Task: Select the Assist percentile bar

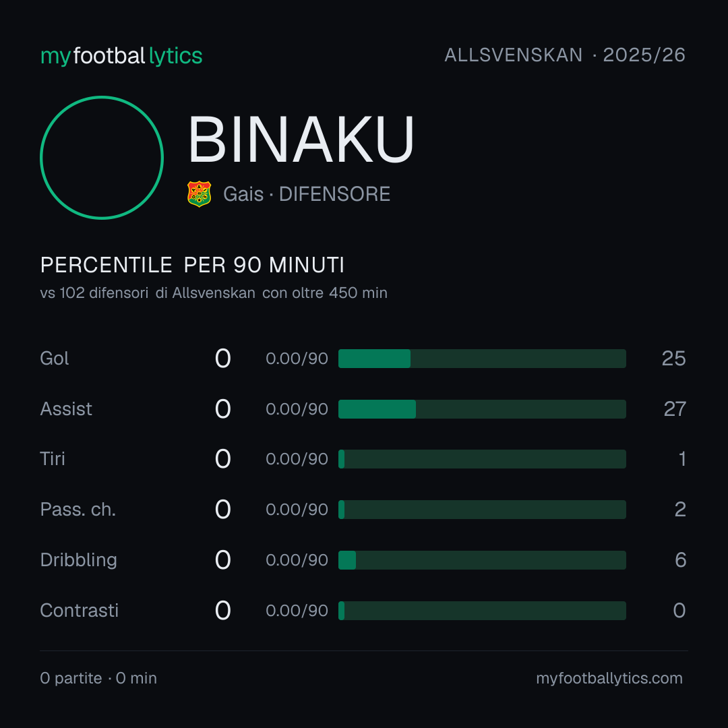Action: click(x=482, y=409)
